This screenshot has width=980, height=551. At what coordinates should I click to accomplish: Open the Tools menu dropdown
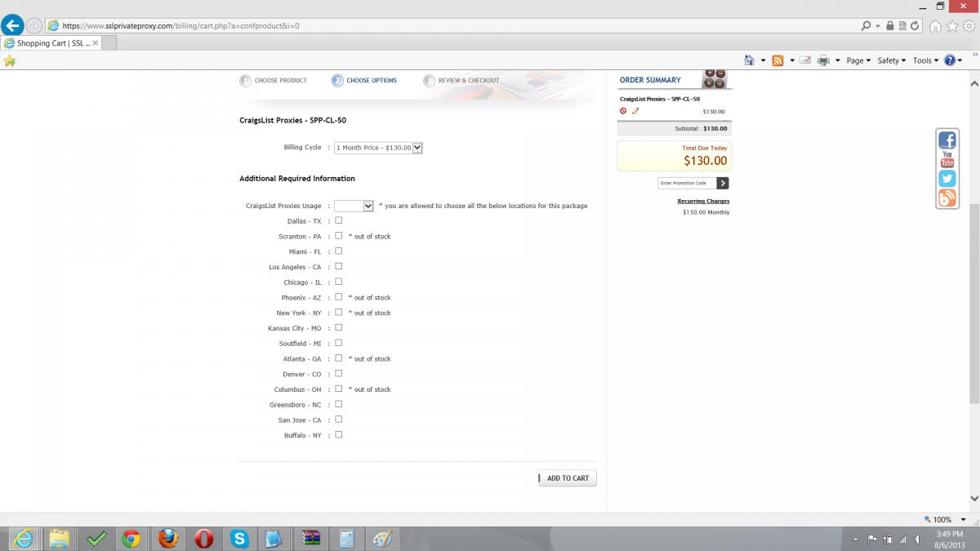925,60
